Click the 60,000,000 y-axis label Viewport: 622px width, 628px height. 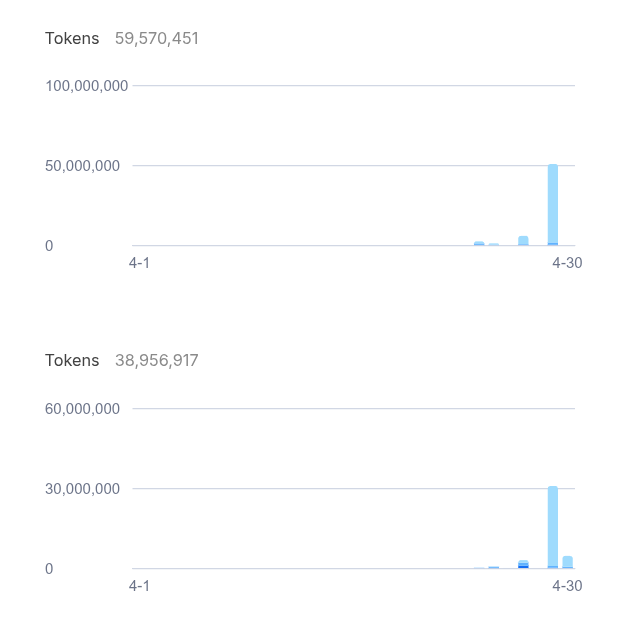(83, 409)
